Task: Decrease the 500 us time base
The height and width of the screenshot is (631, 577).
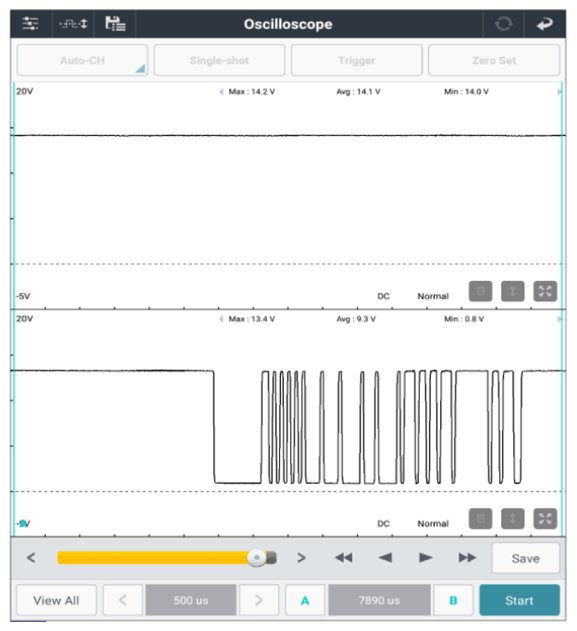Action: (x=123, y=600)
